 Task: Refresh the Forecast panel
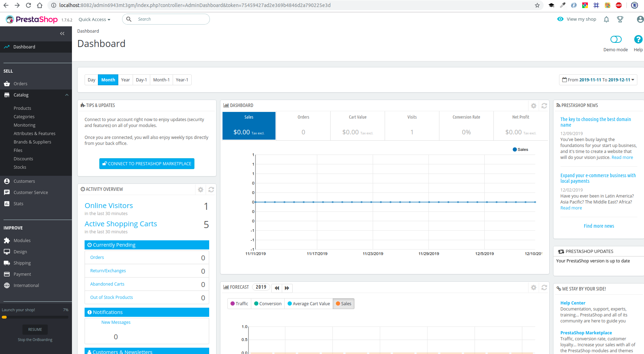pos(544,288)
